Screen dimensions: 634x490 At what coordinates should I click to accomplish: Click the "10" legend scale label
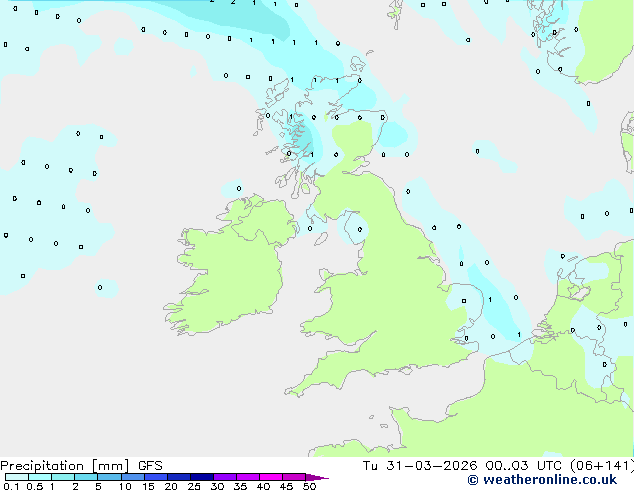(125, 486)
